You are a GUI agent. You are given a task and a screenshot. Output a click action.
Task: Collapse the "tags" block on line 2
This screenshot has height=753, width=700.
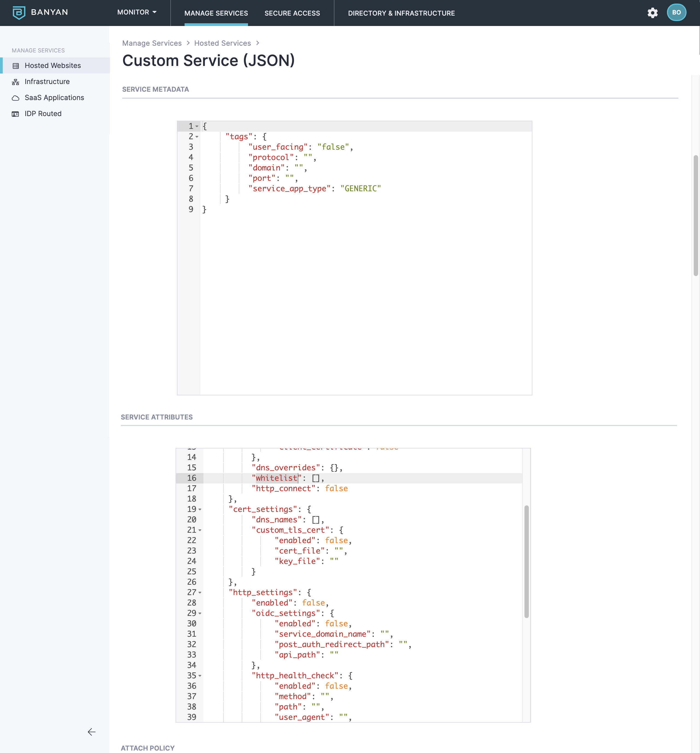(197, 137)
